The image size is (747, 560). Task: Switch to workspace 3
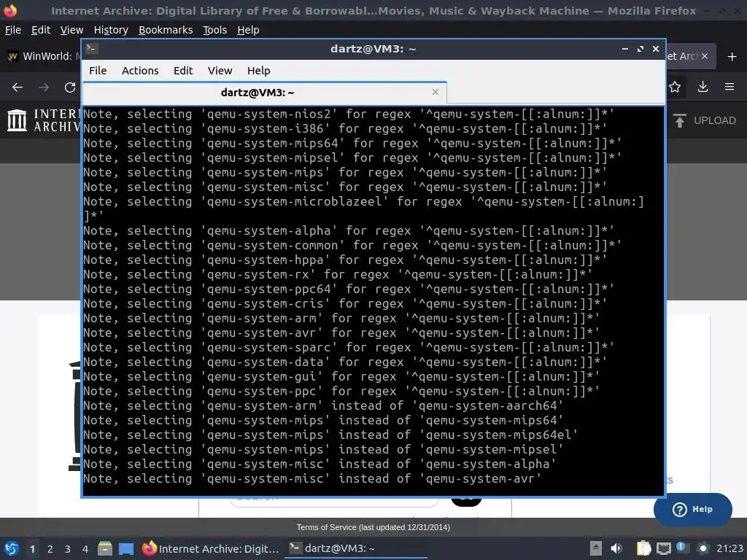click(x=68, y=549)
